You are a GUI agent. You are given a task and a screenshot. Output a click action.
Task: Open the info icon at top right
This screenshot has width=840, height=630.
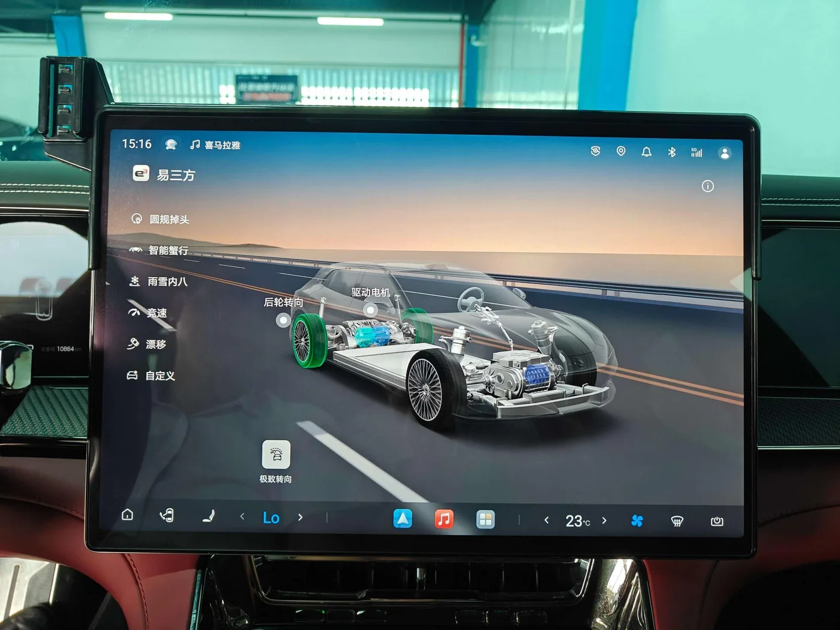tap(707, 186)
